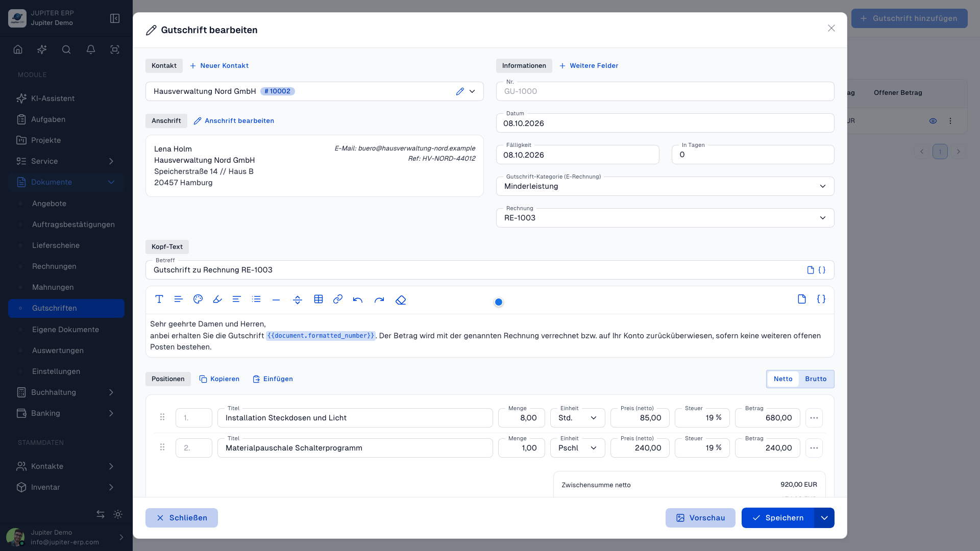
Task: Open Angebote in sidebar
Action: pos(49,204)
